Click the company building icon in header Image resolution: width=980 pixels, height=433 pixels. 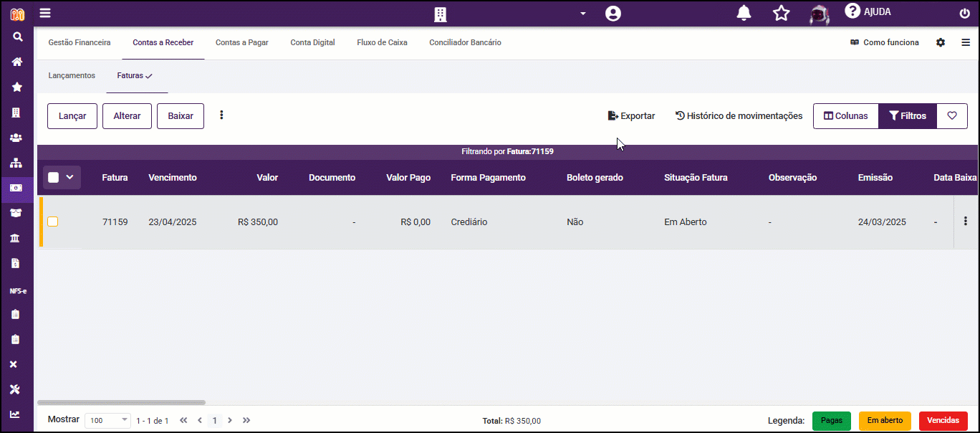(441, 14)
